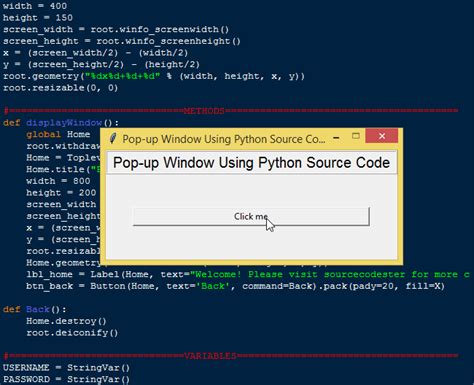Click the "Click me" button

click(x=251, y=217)
